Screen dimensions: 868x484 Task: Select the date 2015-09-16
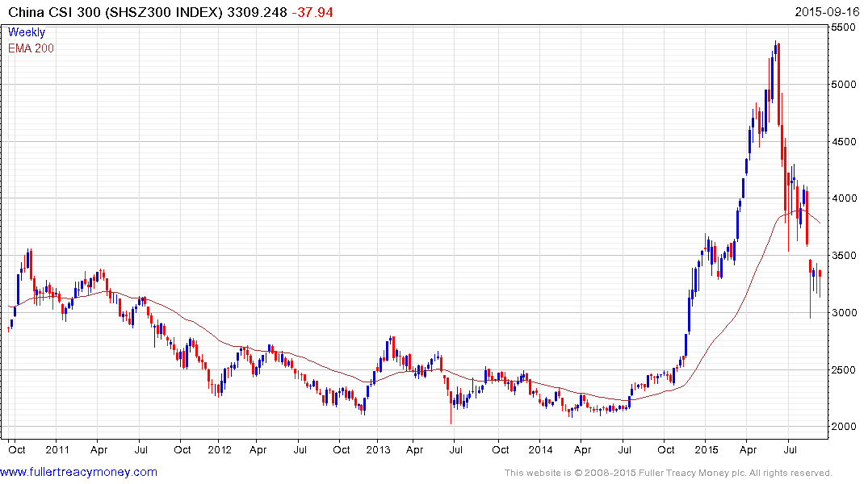coord(827,12)
